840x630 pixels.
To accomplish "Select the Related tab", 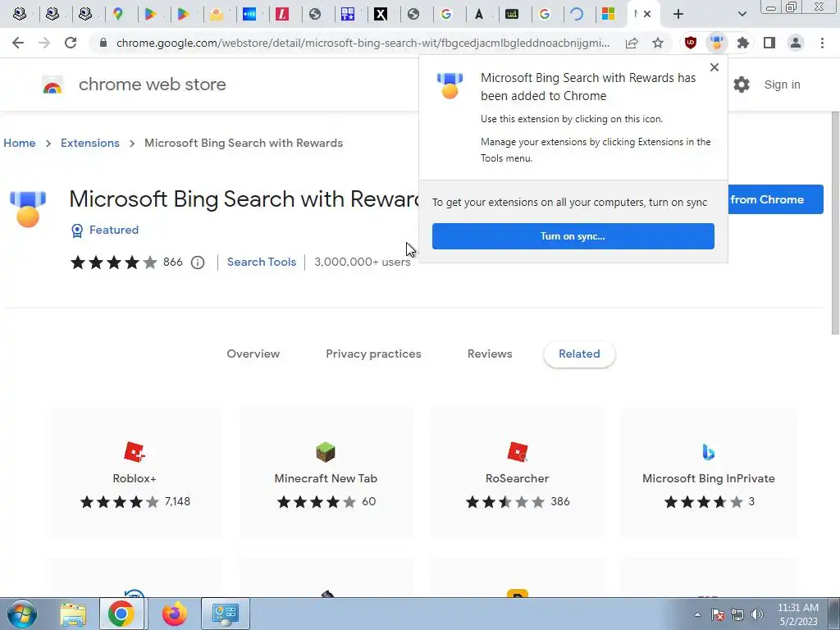I will coord(579,354).
